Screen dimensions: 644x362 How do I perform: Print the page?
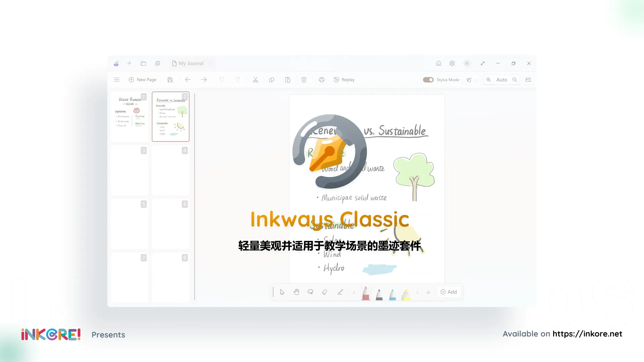pyautogui.click(x=322, y=80)
